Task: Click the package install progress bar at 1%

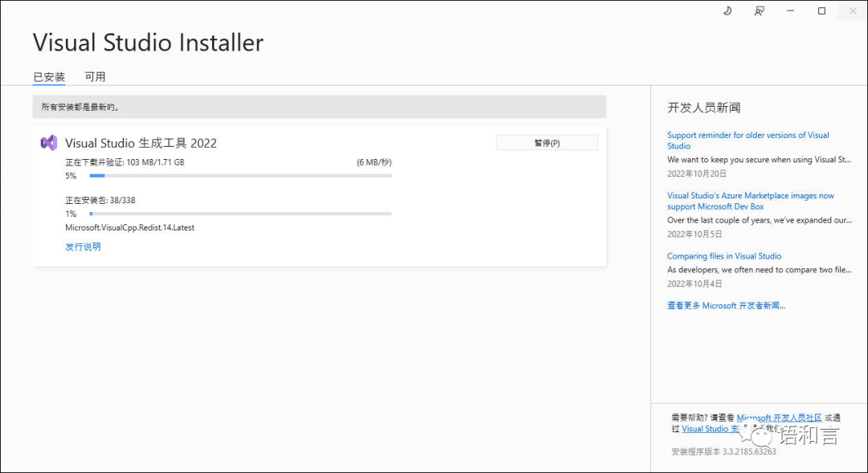Action: [x=240, y=214]
